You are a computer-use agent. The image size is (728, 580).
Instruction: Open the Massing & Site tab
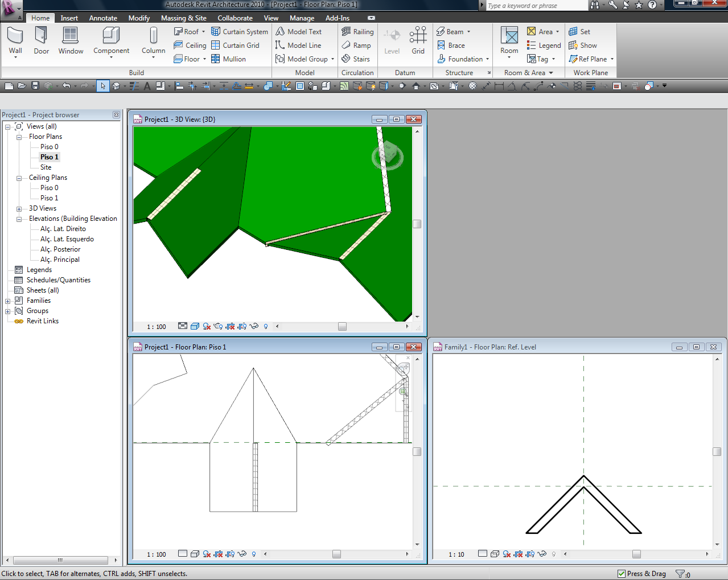[x=183, y=18]
